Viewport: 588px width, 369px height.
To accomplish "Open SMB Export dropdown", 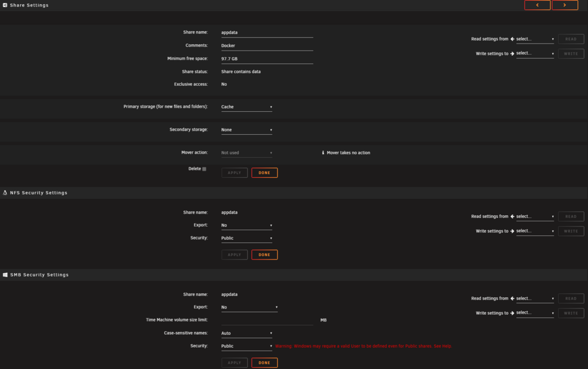I will click(x=249, y=307).
